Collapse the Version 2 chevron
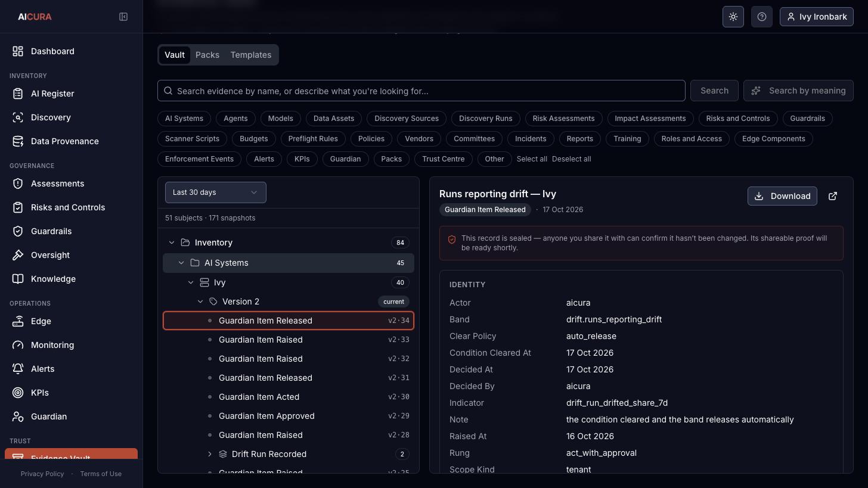This screenshot has width=868, height=488. coord(200,301)
